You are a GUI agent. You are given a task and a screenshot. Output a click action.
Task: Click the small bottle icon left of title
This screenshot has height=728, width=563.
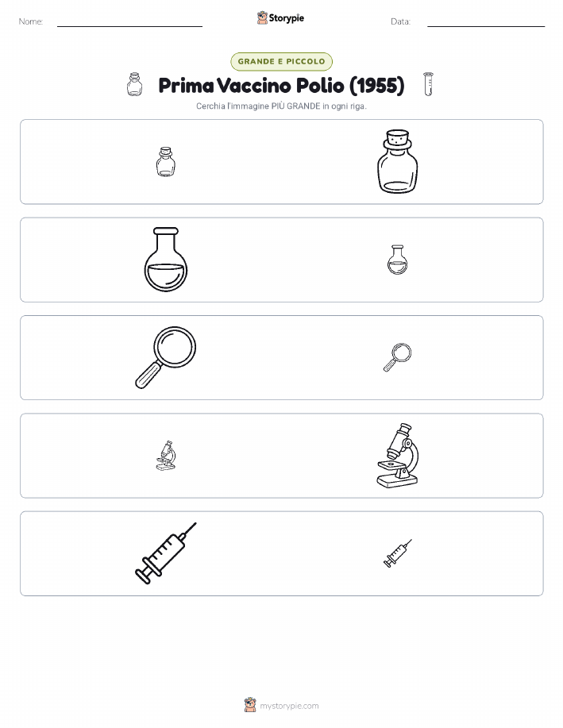click(x=134, y=84)
